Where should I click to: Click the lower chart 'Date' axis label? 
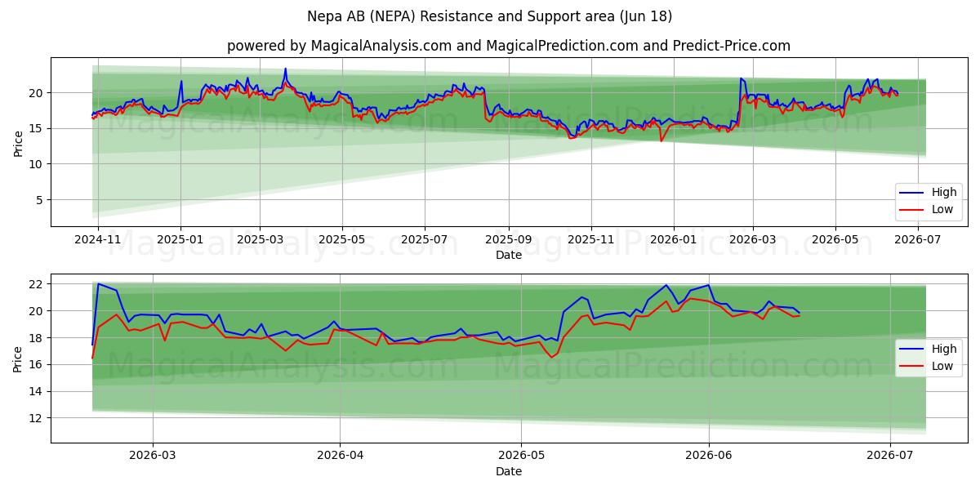tap(508, 471)
